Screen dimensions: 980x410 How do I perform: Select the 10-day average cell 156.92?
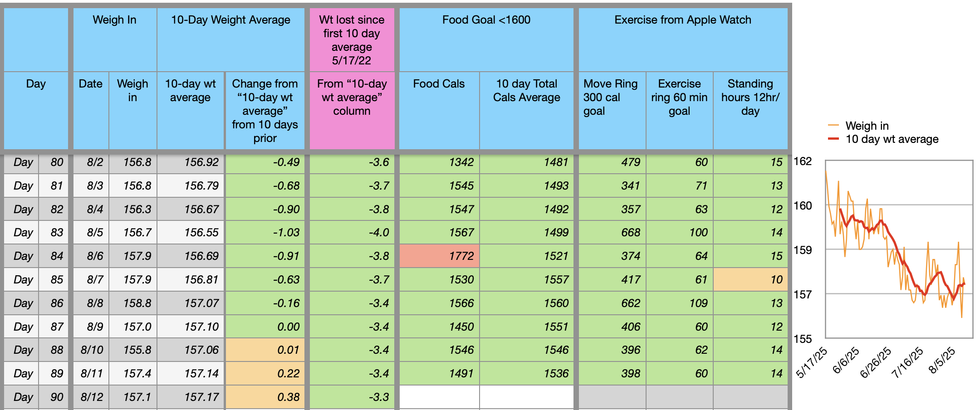click(191, 162)
